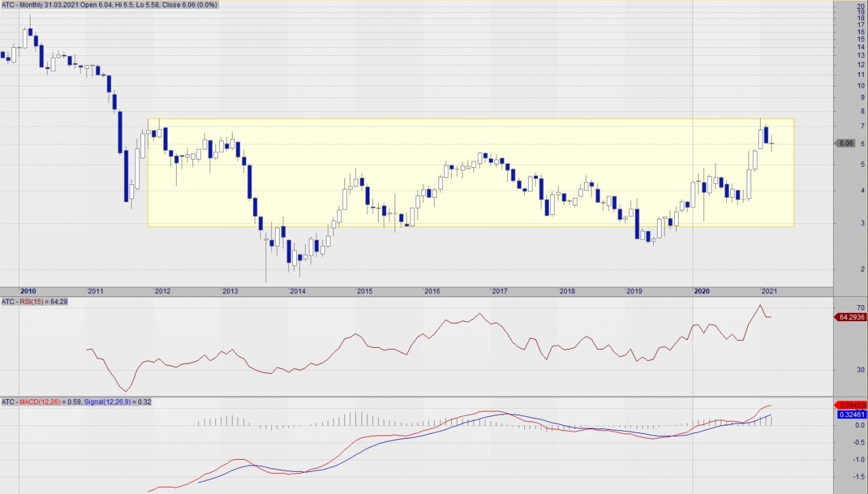868x494 pixels.
Task: Click the 2021 year marker on time axis
Action: [x=769, y=291]
